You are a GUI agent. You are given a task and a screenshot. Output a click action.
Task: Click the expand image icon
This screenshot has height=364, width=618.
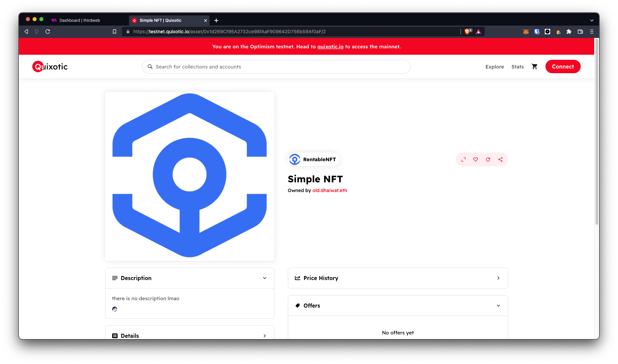tap(463, 160)
